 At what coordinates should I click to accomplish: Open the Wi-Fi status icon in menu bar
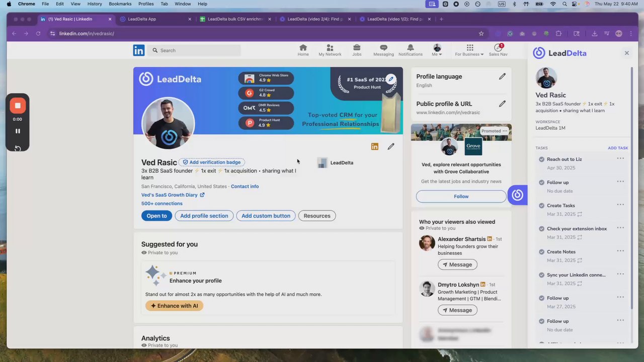[553, 4]
